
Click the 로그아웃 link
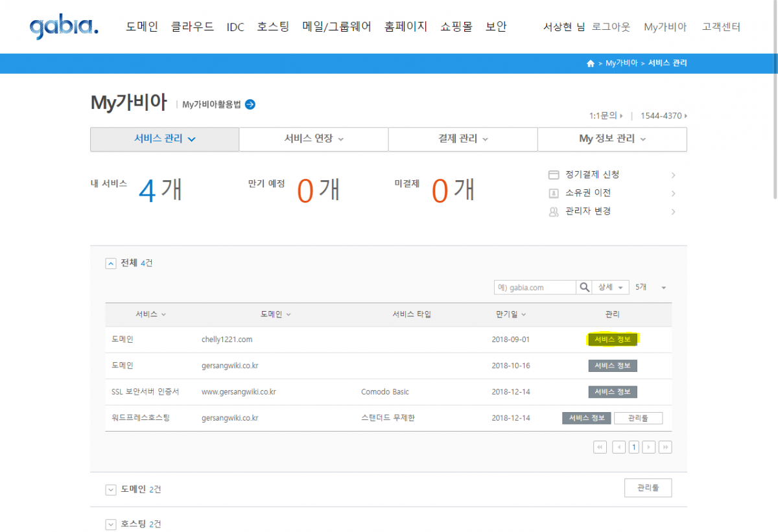pos(611,27)
